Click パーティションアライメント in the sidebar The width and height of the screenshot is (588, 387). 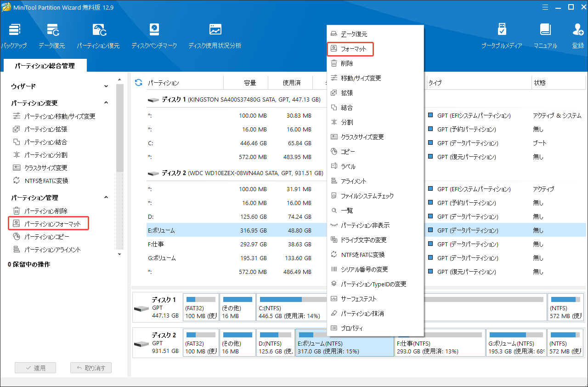point(46,250)
